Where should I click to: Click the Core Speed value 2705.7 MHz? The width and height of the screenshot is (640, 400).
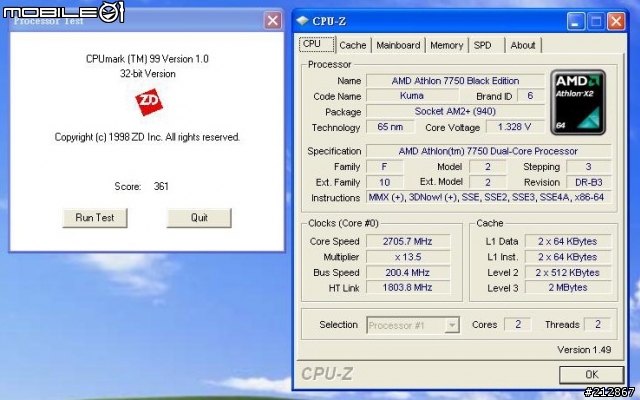click(408, 241)
